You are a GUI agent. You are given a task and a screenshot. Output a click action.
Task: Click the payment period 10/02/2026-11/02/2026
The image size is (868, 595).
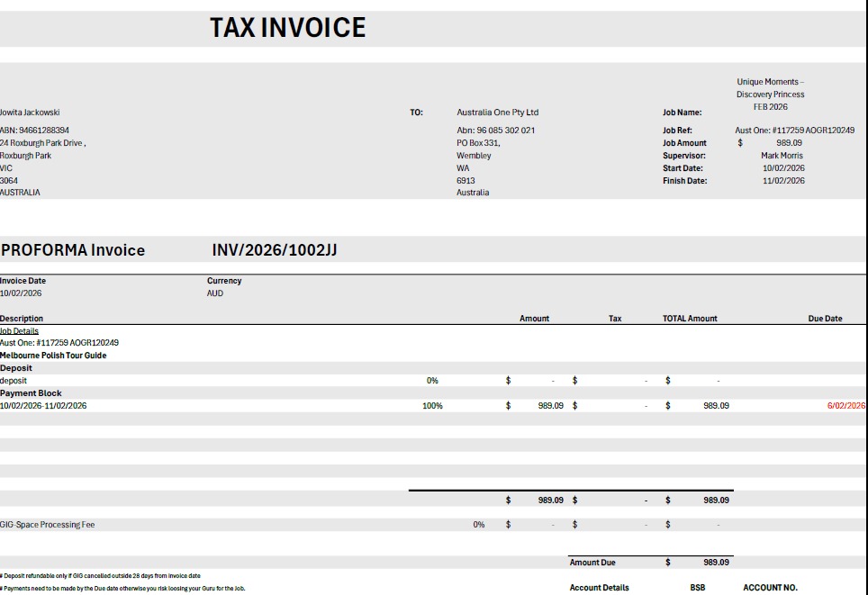[x=43, y=406]
